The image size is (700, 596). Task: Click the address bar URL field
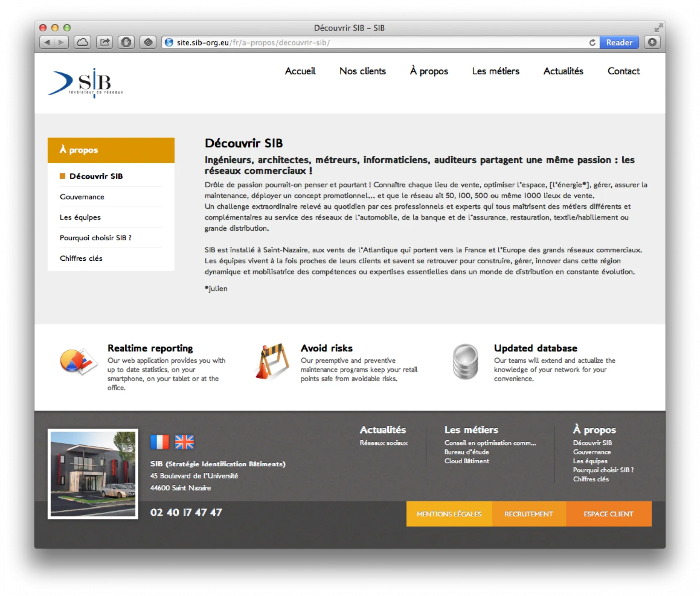(x=375, y=42)
